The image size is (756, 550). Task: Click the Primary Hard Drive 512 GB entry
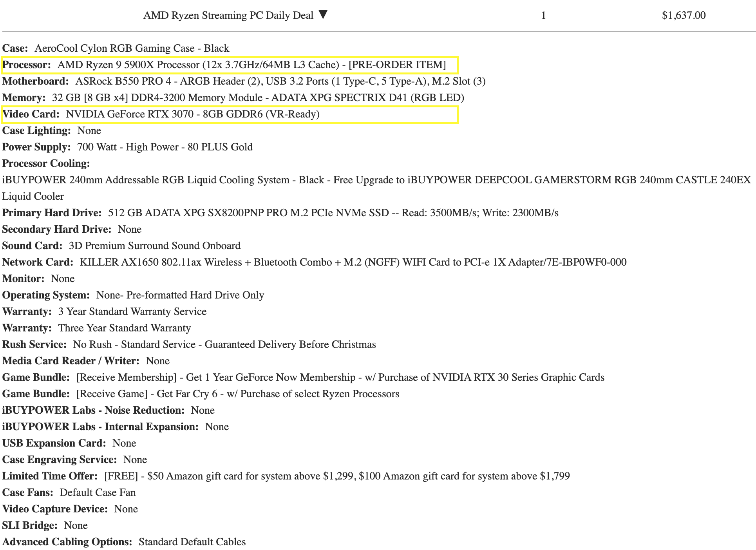280,213
